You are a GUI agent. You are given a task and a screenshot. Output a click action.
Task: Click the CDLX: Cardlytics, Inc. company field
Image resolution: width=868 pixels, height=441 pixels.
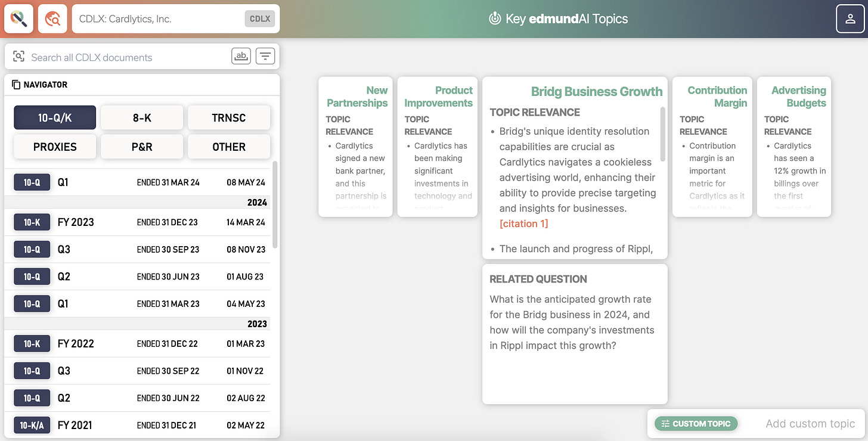[x=175, y=18]
